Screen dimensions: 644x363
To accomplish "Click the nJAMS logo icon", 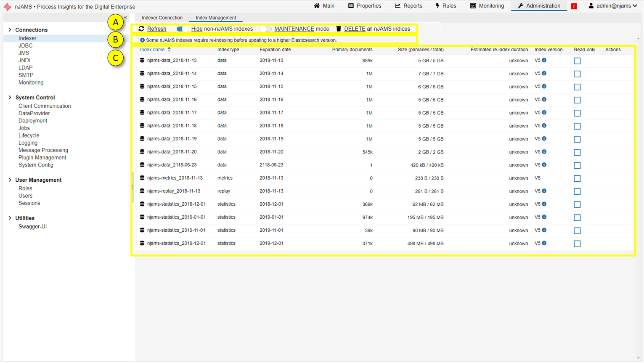I will click(x=7, y=7).
